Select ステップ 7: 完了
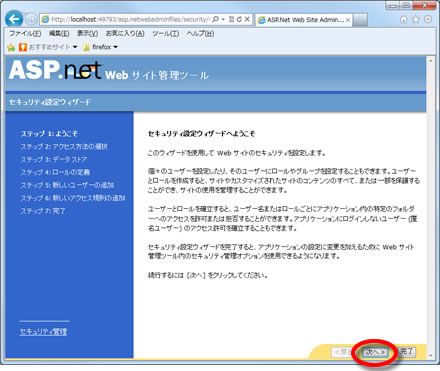The width and height of the screenshot is (440, 371). 43,211
